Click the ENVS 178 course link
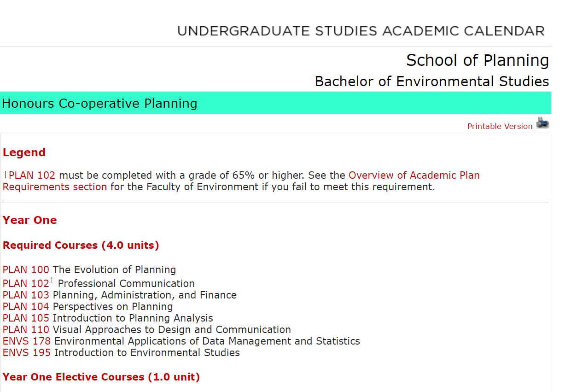The image size is (577, 392). click(x=27, y=341)
